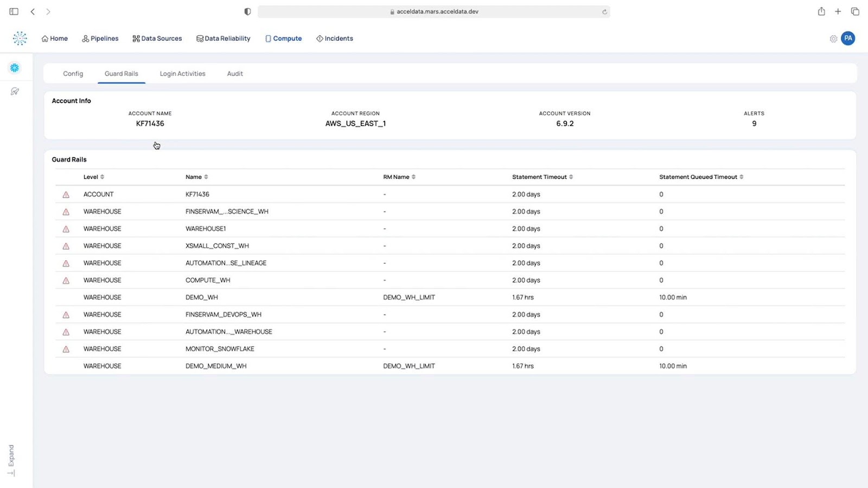Go to Home in top navigation
Screen dimensions: 868x488
tap(55, 38)
